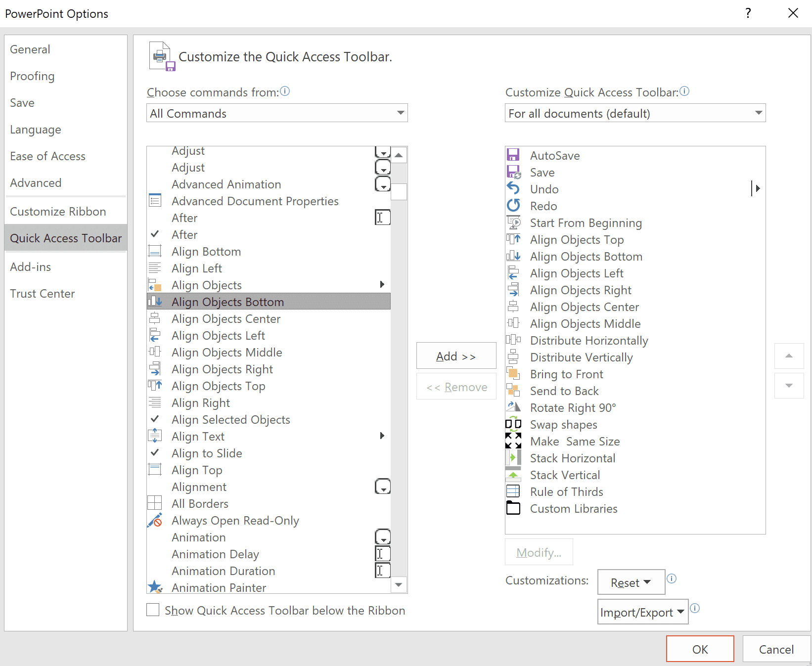Open the Add-ins category
The width and height of the screenshot is (812, 666).
pyautogui.click(x=66, y=267)
